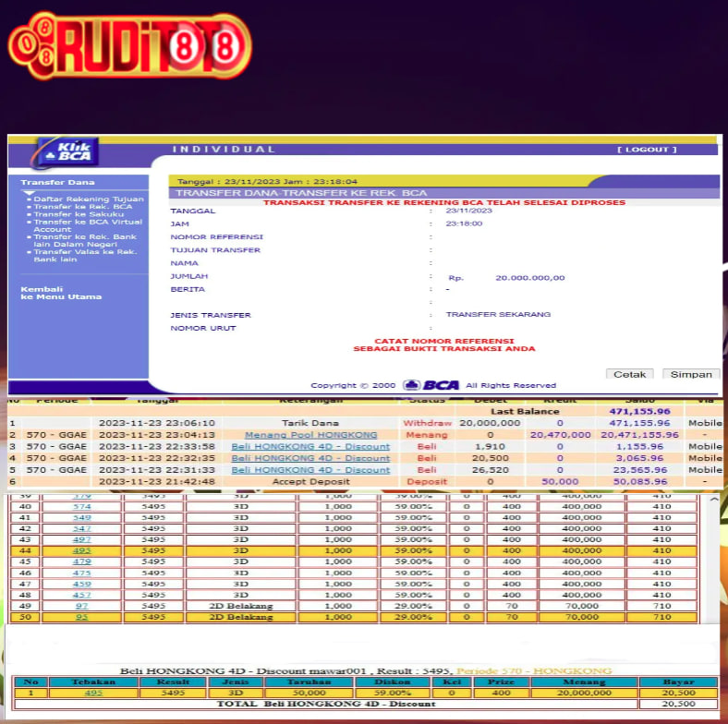The image size is (728, 724).
Task: Open the Beli HONGKONG 4D link at 22:31:33
Action: tap(310, 470)
